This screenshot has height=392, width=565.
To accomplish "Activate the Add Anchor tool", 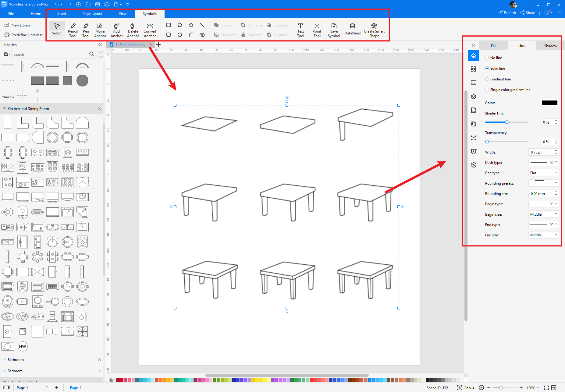I will click(x=116, y=29).
